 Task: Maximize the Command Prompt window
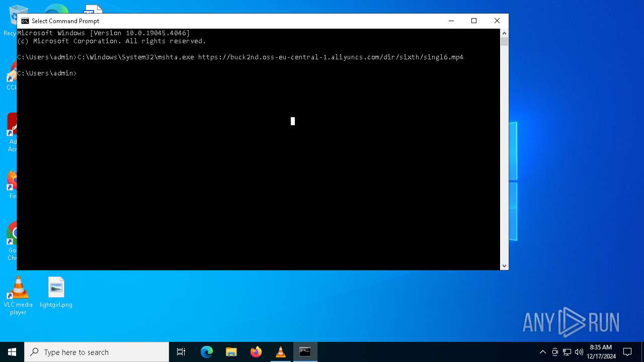[x=474, y=21]
